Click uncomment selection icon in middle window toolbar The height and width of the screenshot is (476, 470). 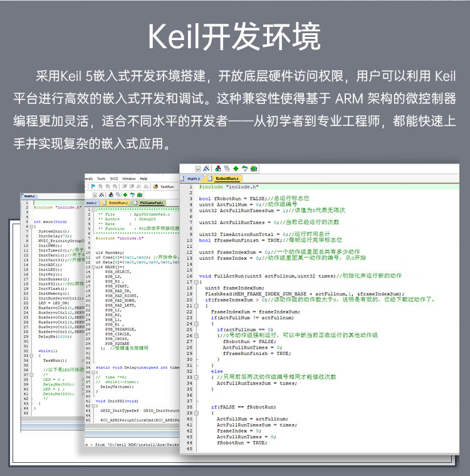coord(146,187)
